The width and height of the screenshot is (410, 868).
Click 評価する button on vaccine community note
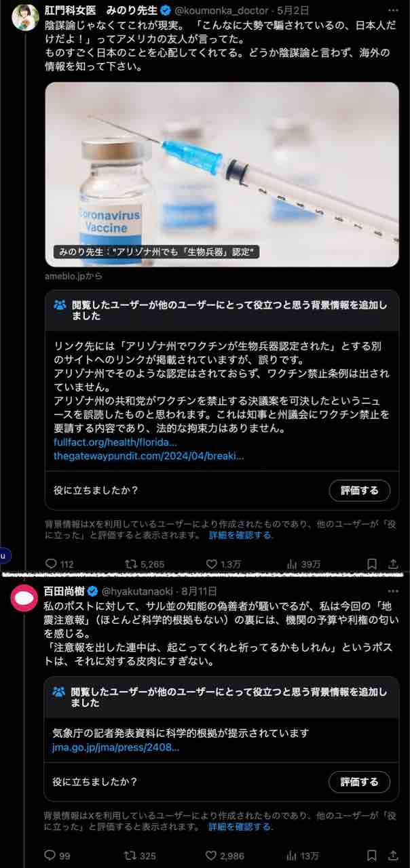coord(360,490)
